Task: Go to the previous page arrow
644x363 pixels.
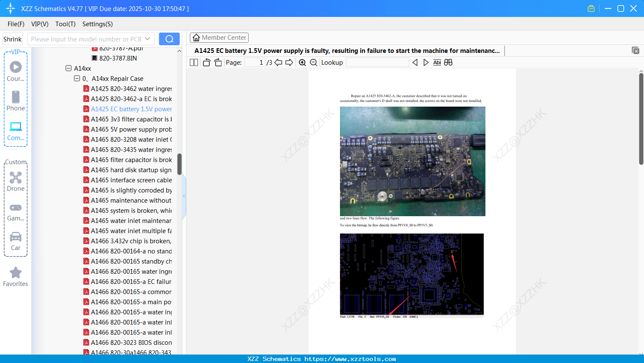Action: click(x=278, y=63)
